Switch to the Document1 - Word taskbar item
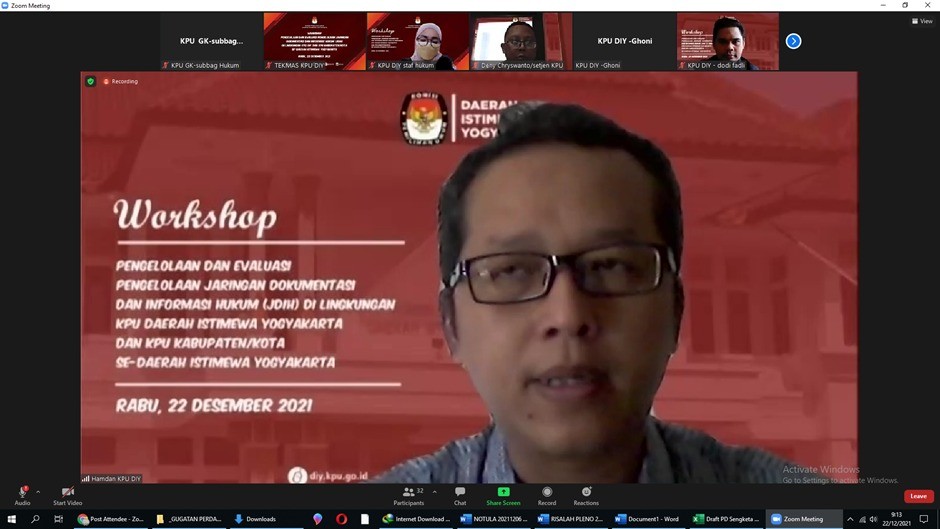 [x=648, y=519]
